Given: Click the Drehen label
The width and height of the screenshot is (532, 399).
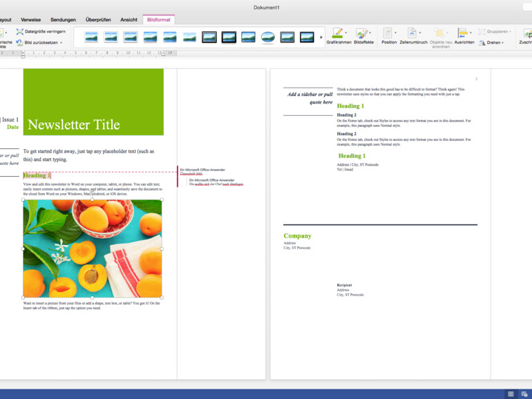Looking at the screenshot, I should [x=493, y=43].
